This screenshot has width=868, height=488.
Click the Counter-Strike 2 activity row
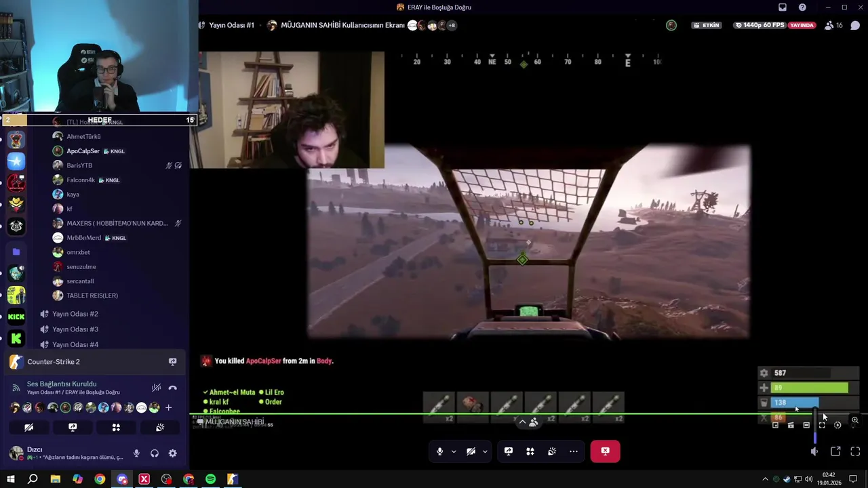[x=94, y=362]
